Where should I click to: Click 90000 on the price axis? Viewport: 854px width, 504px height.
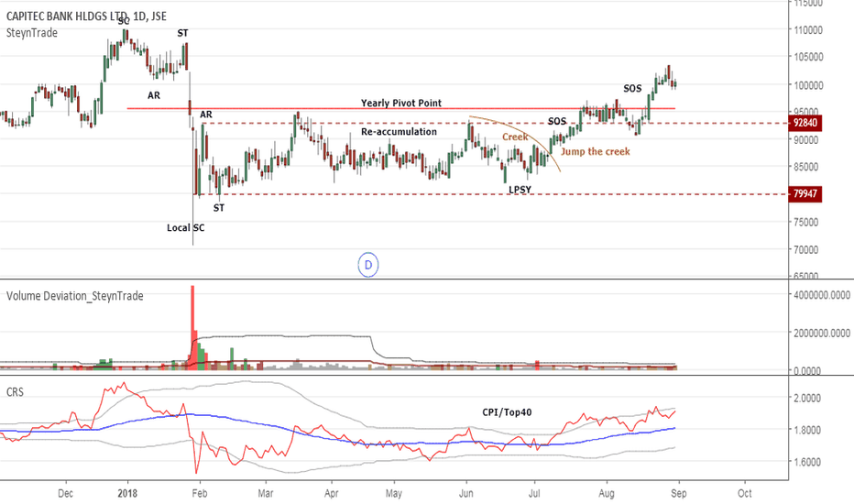pyautogui.click(x=806, y=140)
